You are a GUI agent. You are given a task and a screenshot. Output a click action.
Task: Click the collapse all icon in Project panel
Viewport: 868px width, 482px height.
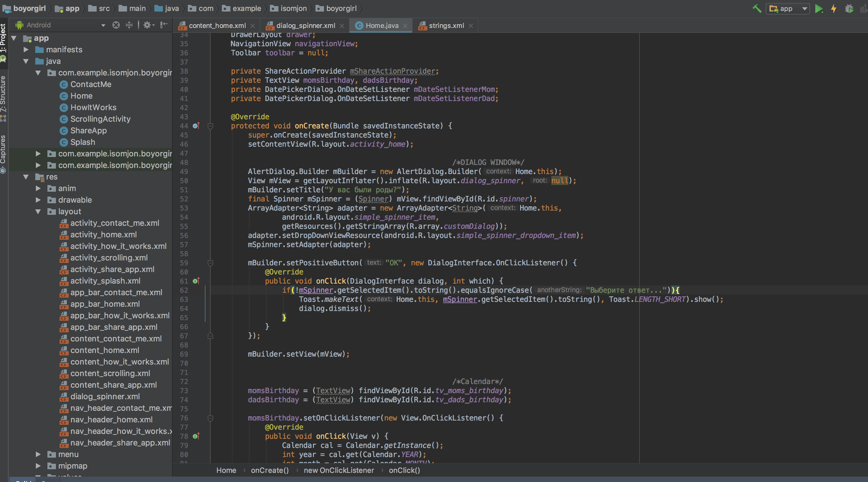coord(129,25)
